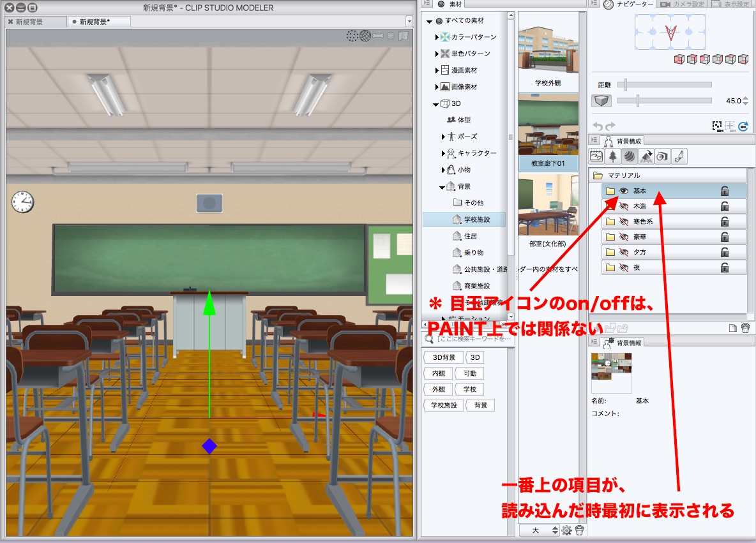This screenshot has width=756, height=543.
Task: Open the layout image tool in 背景構成
Action: click(x=596, y=156)
